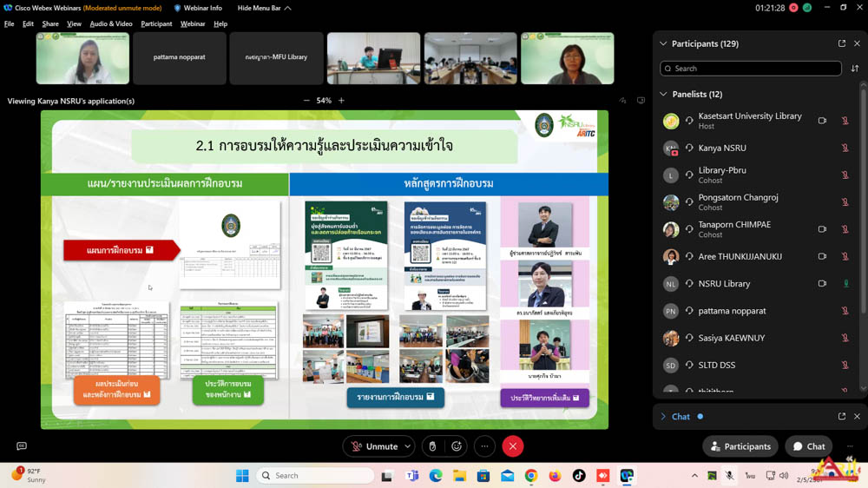Click the participant Search field

point(751,68)
